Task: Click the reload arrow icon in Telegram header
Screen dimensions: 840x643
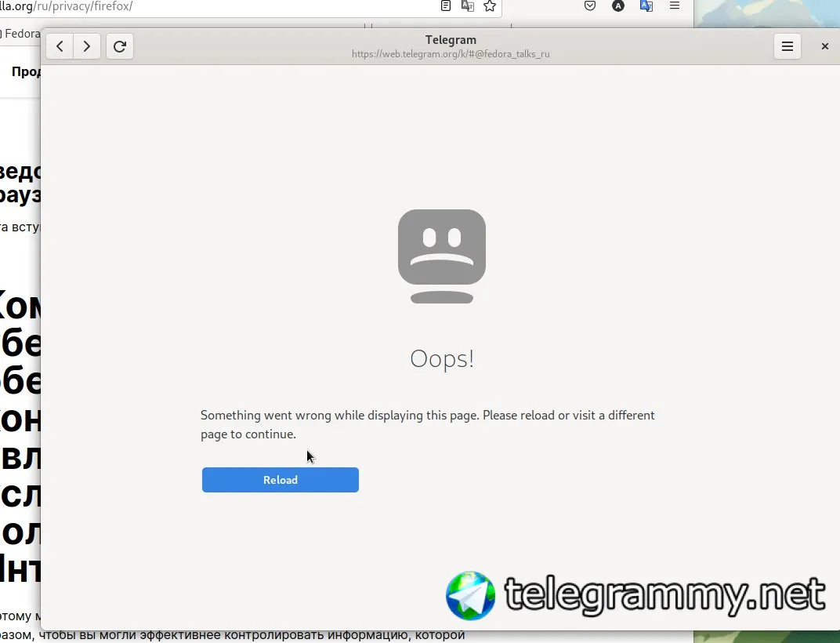Action: (119, 46)
